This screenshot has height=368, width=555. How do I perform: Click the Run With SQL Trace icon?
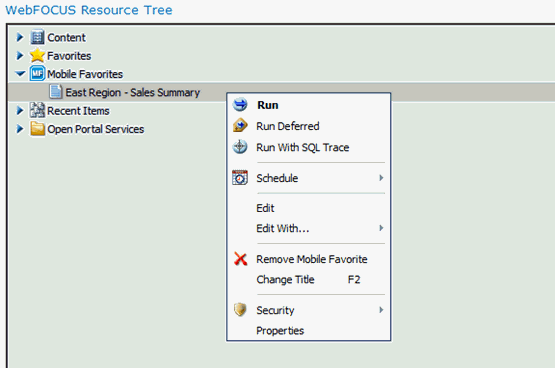(x=240, y=147)
